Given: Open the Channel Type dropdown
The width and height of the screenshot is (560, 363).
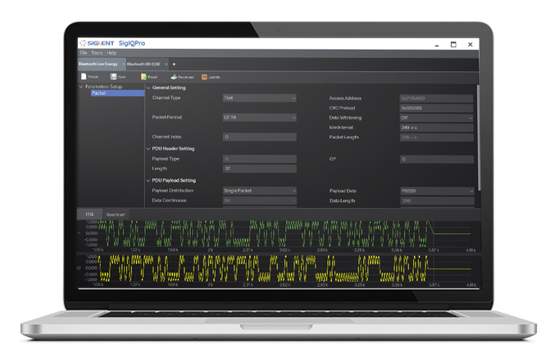Looking at the screenshot, I should [260, 98].
